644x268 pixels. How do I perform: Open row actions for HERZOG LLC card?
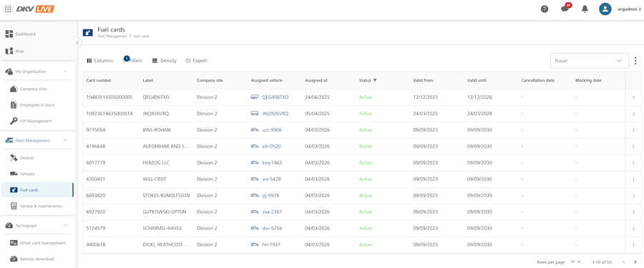pyautogui.click(x=633, y=163)
